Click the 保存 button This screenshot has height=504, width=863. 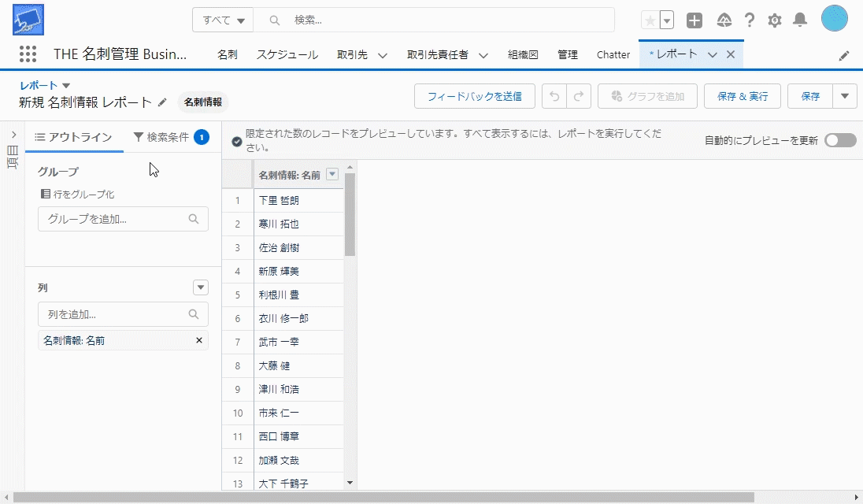coord(810,96)
